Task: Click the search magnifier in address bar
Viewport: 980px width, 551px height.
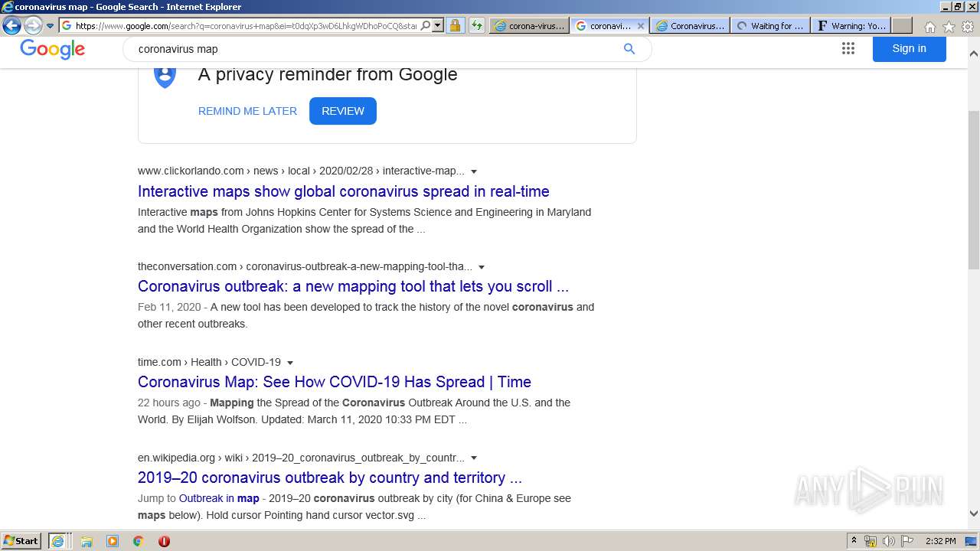Action: (x=426, y=25)
